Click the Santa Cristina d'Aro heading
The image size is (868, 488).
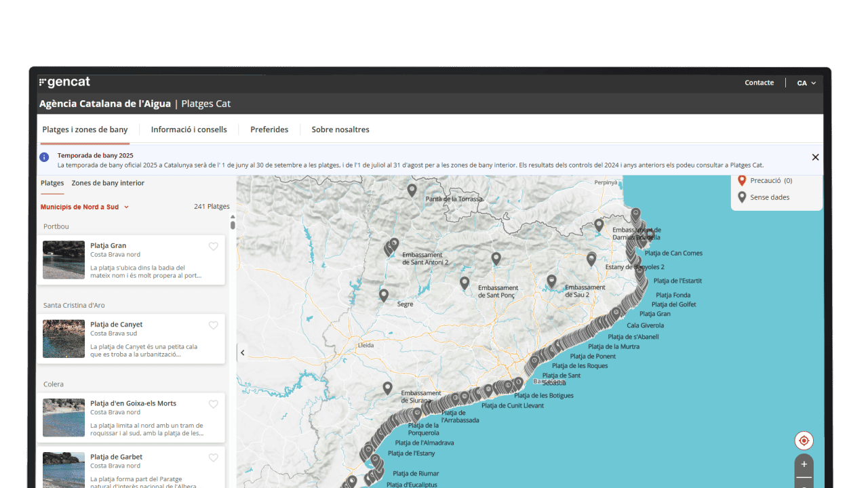coord(74,305)
